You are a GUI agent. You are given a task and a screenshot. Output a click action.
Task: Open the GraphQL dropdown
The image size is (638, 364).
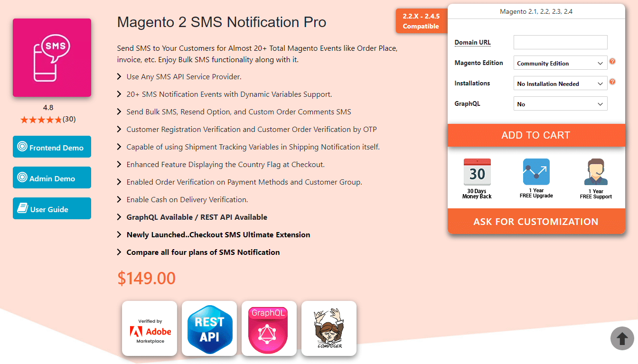pyautogui.click(x=560, y=104)
